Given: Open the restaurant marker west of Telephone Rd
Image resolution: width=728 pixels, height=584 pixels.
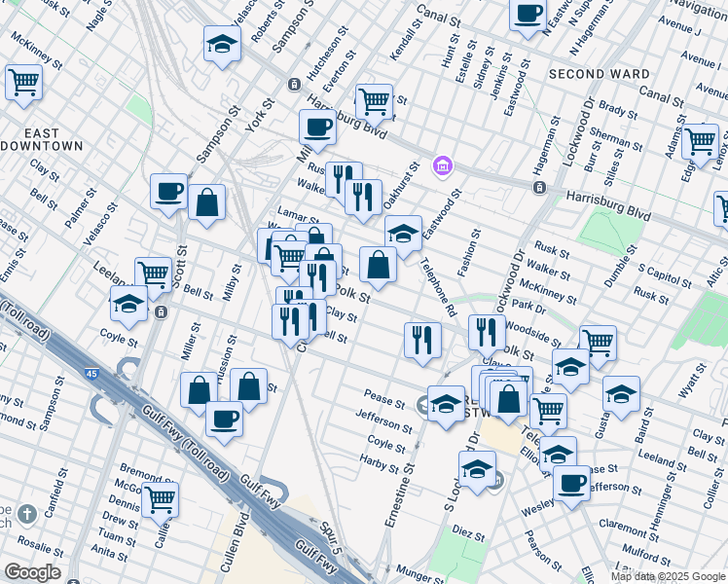Looking at the screenshot, I should coord(423,344).
